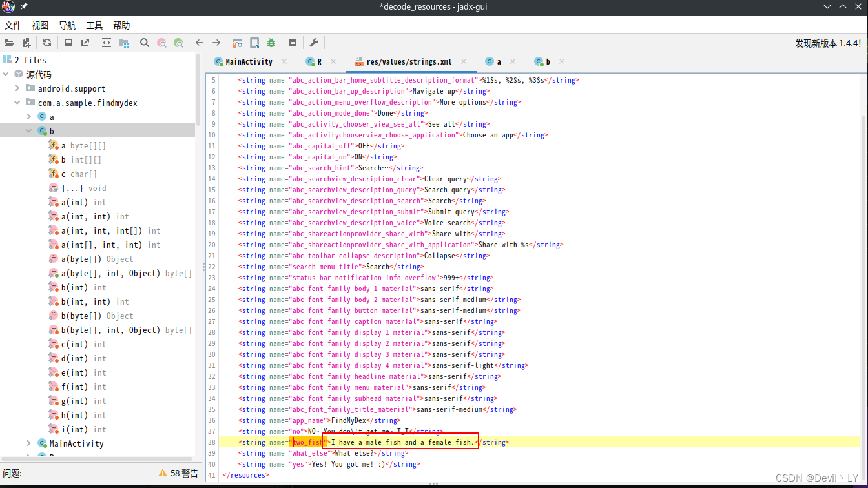Screen dimensions: 868x488
Task: Expand class a in the tree
Action: 28,117
